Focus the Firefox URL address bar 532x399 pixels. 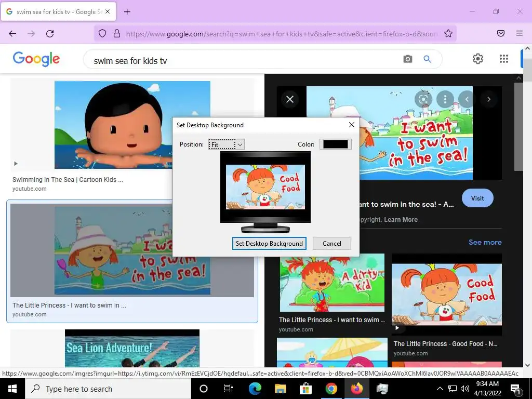coord(282,34)
